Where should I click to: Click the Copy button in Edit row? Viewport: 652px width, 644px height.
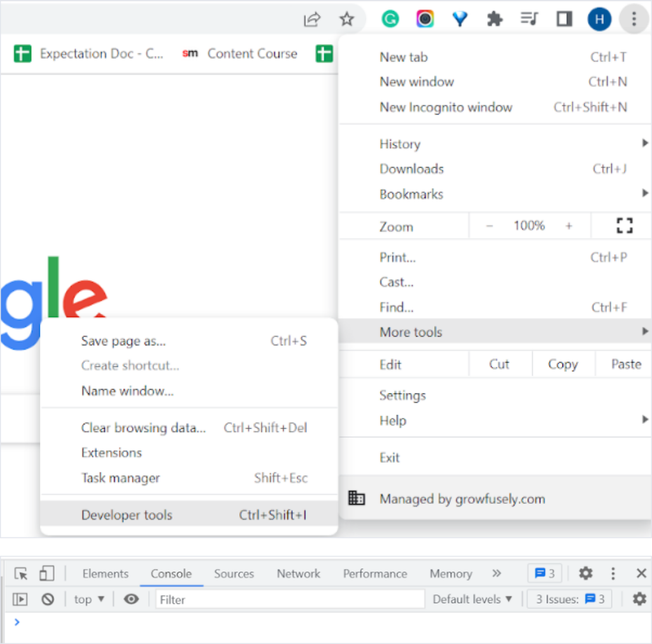coord(562,364)
